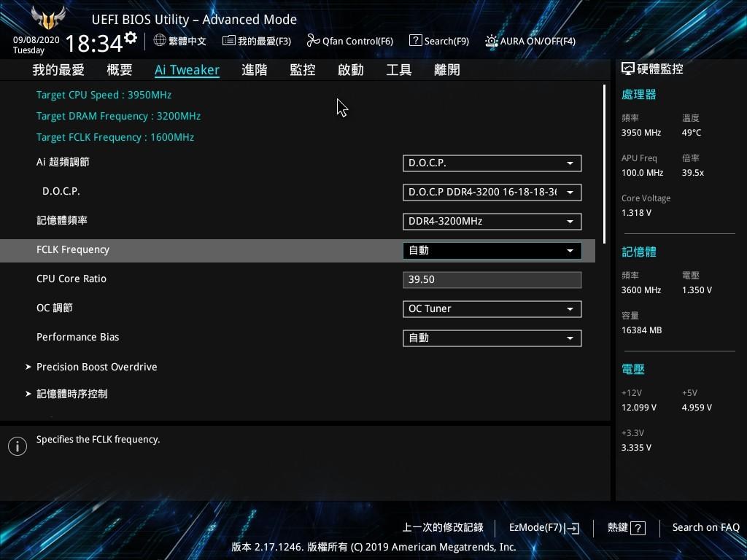Viewport: 747px width, 560px height.
Task: Click the My Favorites list icon
Action: [228, 41]
